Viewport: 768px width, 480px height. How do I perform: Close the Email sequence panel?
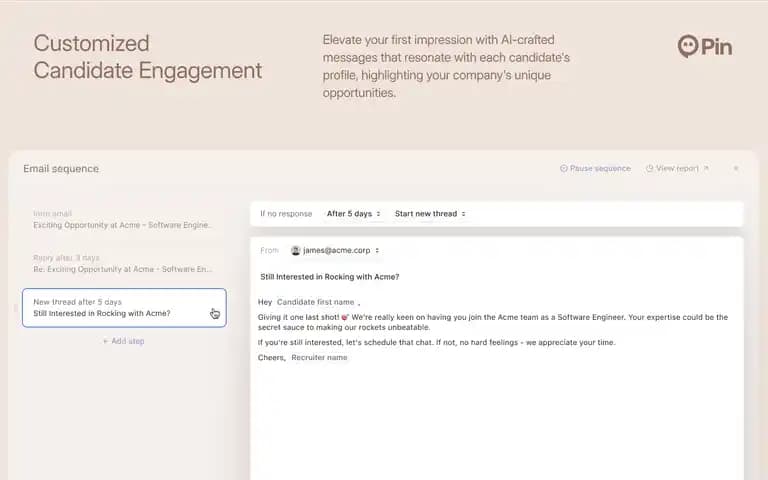[x=736, y=168]
